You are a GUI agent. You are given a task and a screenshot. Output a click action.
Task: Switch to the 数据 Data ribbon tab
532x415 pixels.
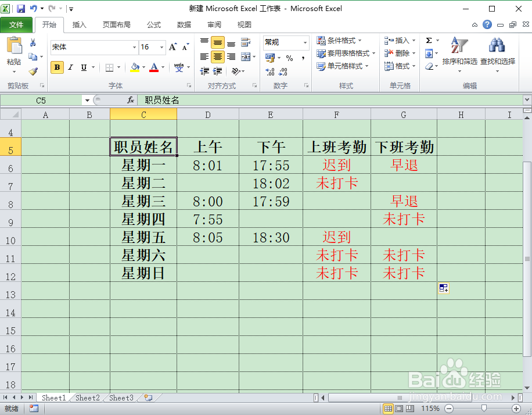[184, 24]
